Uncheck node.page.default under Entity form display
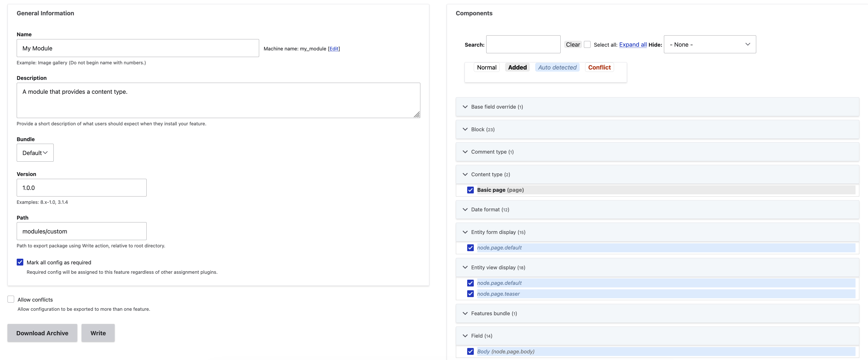Image resolution: width=868 pixels, height=360 pixels. pos(470,248)
